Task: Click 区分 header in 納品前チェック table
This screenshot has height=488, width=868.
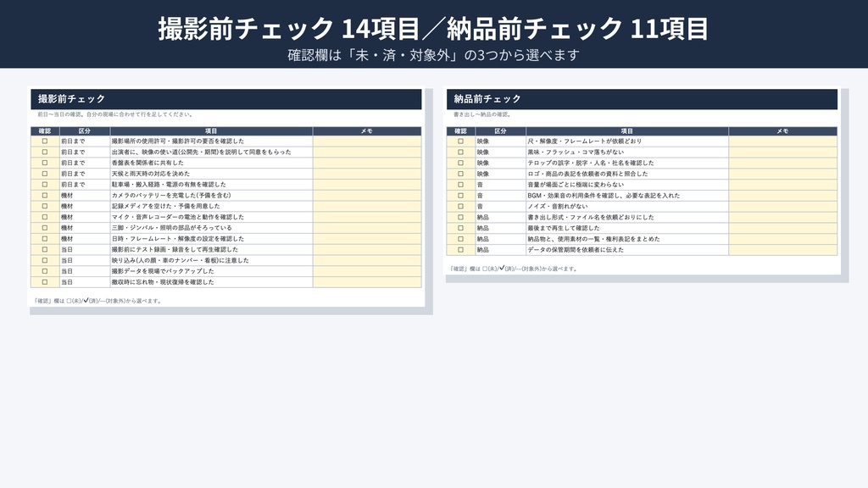Action: pyautogui.click(x=500, y=131)
